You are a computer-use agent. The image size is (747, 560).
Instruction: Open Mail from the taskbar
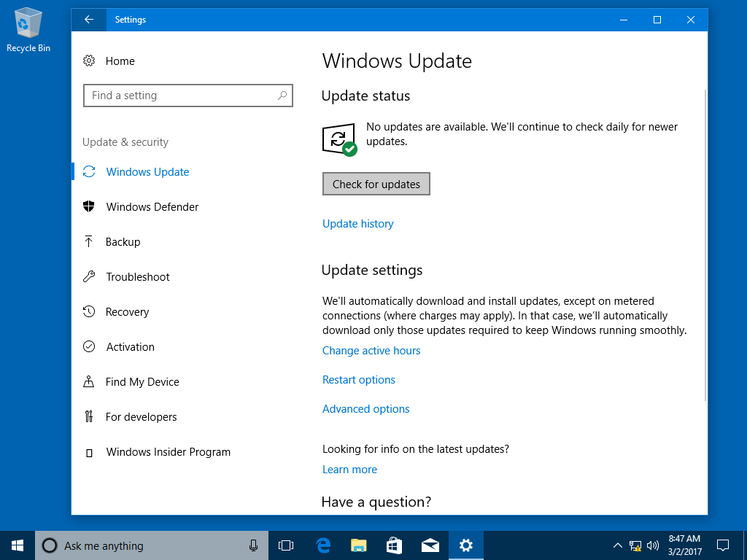pos(430,545)
